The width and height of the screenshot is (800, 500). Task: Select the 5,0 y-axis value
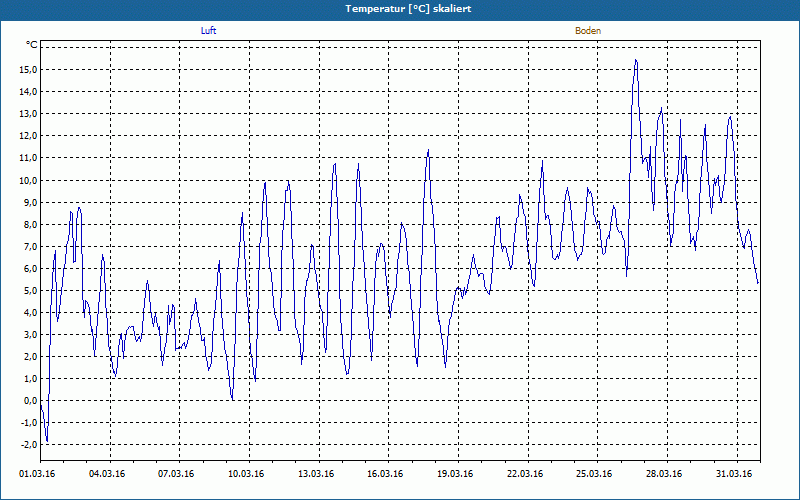(x=30, y=290)
